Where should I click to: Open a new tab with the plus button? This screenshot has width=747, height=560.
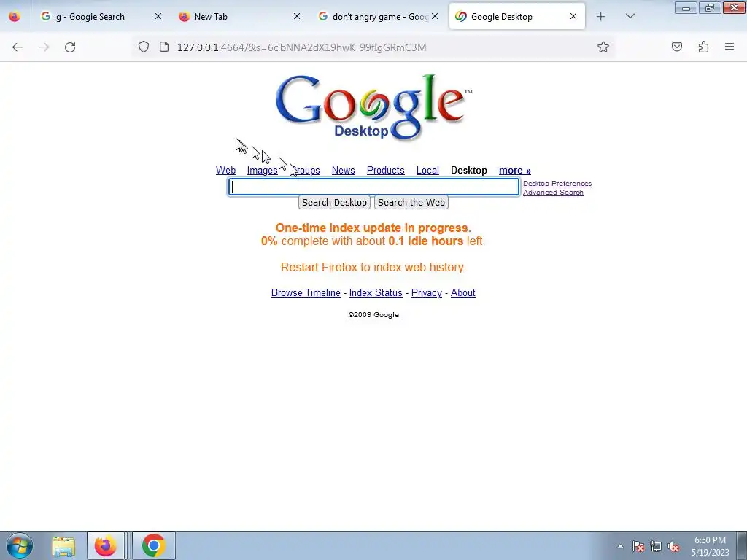[x=601, y=17]
